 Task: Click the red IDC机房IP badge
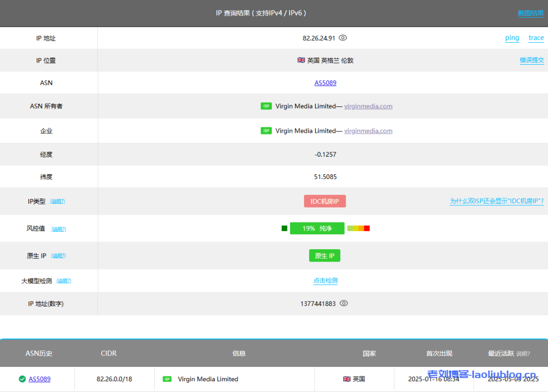pos(325,201)
